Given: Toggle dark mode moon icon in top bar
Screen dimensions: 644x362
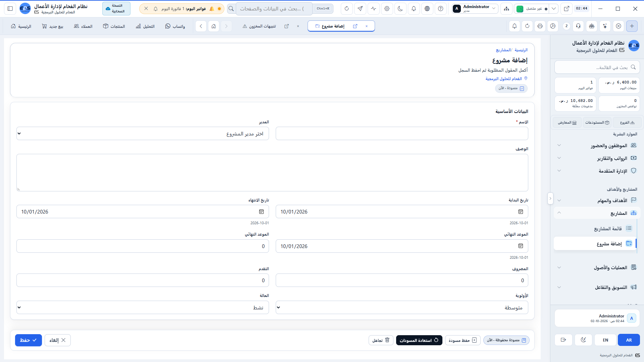Looking at the screenshot, I should [x=400, y=9].
